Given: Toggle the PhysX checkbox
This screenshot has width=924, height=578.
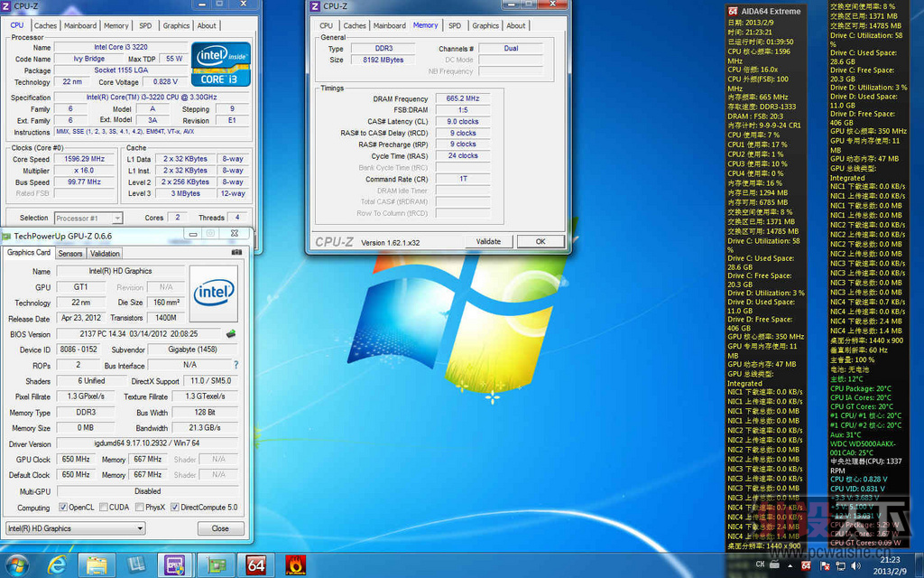Looking at the screenshot, I should pyautogui.click(x=140, y=508).
